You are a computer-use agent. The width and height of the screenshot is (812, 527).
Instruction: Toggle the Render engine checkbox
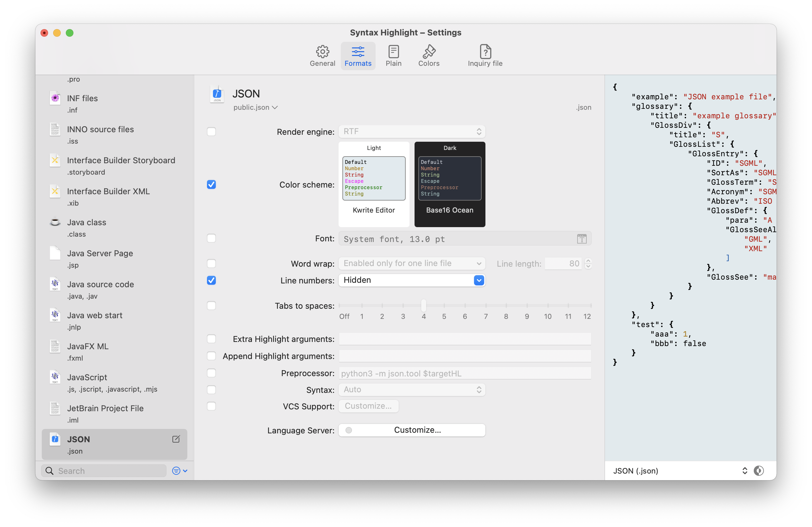pos(211,131)
